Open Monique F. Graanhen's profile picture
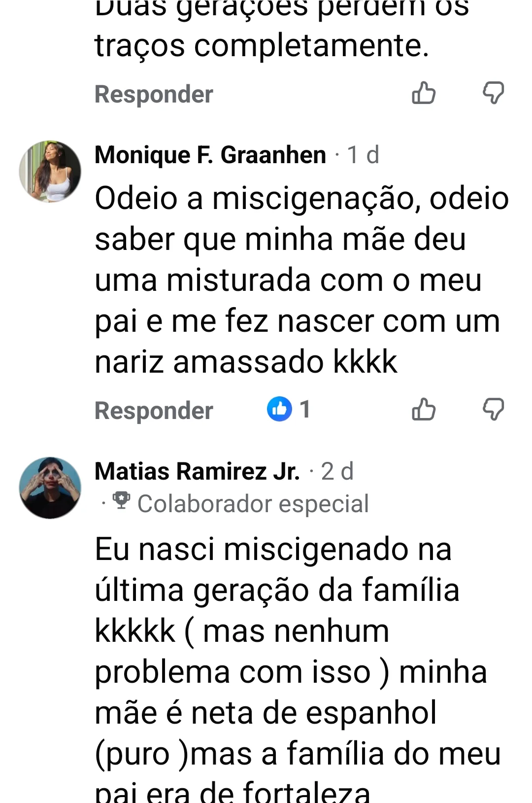Screen dimensions: 532x803 pos(50,171)
